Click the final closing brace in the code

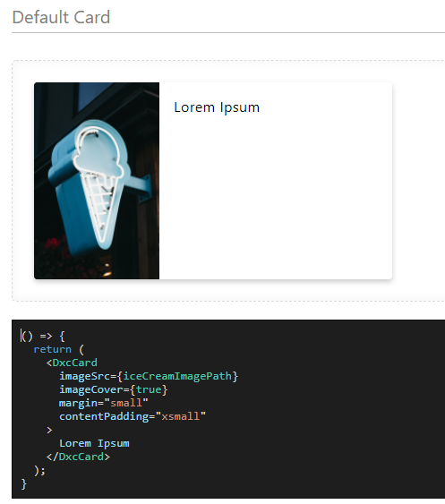(x=24, y=483)
